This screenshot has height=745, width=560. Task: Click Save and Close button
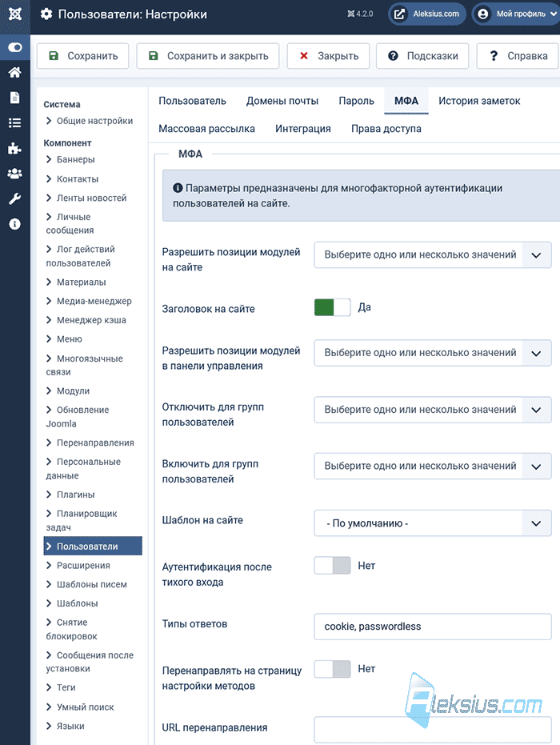tap(208, 56)
